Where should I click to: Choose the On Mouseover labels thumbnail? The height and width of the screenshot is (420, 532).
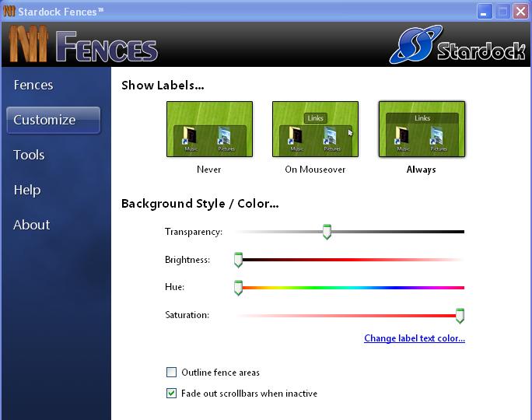tap(315, 129)
